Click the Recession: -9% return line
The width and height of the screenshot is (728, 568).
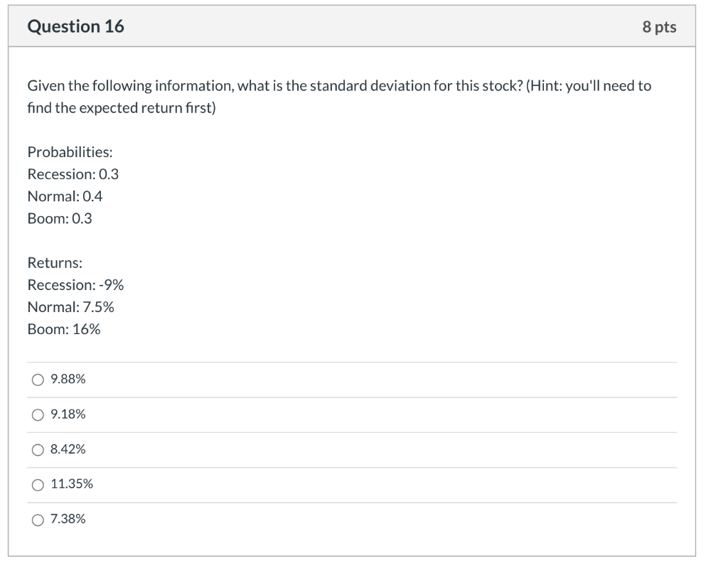[75, 285]
